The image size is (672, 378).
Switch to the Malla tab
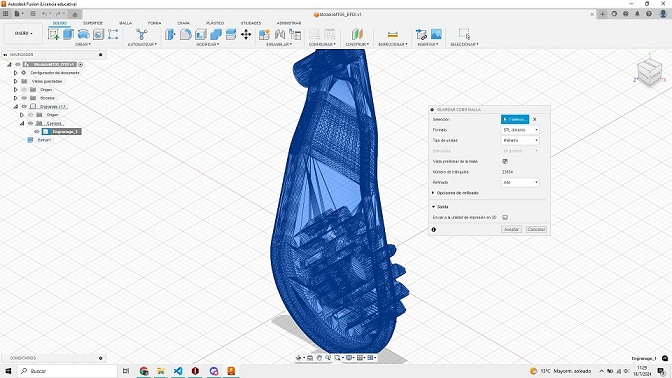126,23
